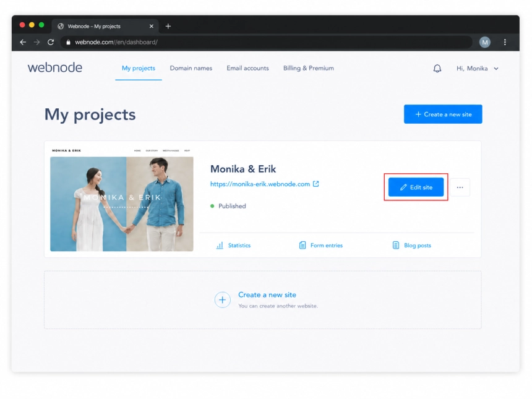
Task: Expand the Hi, Monika account dropdown
Action: [x=478, y=69]
